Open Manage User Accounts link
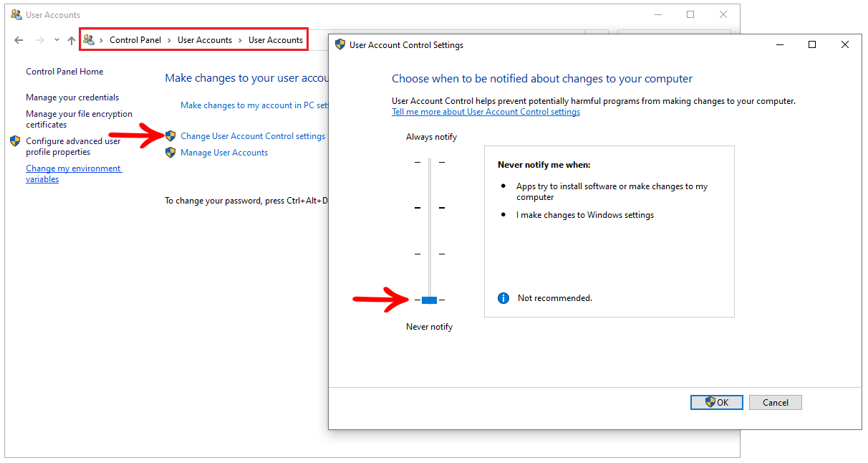The image size is (868, 463). click(x=224, y=153)
